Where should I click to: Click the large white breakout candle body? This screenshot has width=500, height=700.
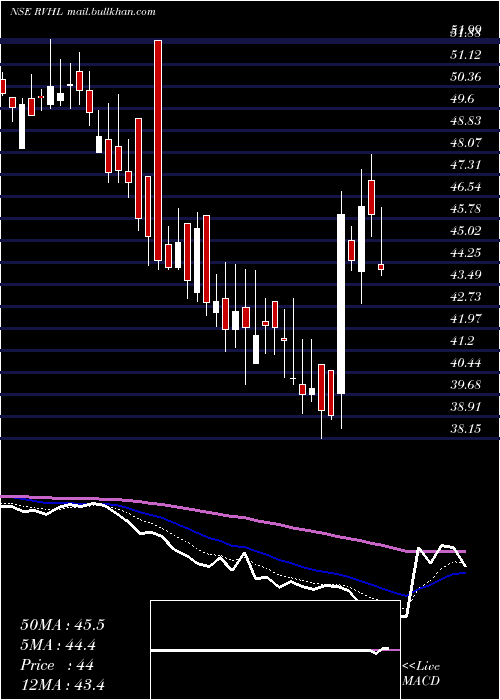(x=341, y=304)
